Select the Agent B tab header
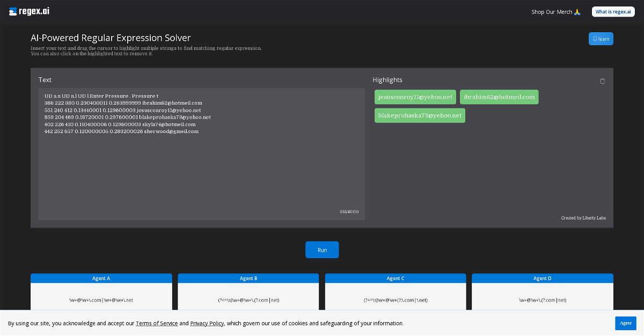 pos(248,279)
